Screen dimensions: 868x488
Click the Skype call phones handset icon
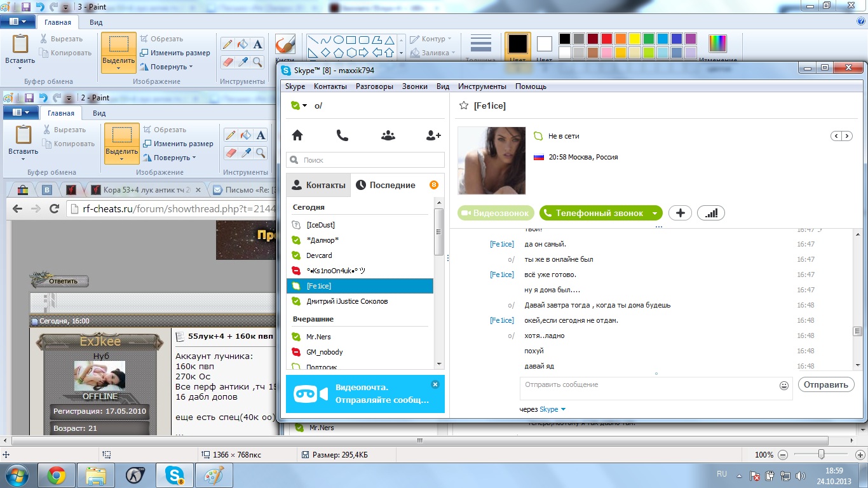(342, 135)
